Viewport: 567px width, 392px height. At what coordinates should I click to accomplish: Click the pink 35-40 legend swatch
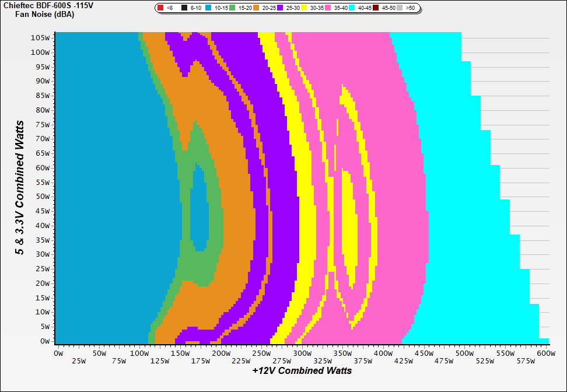click(328, 8)
